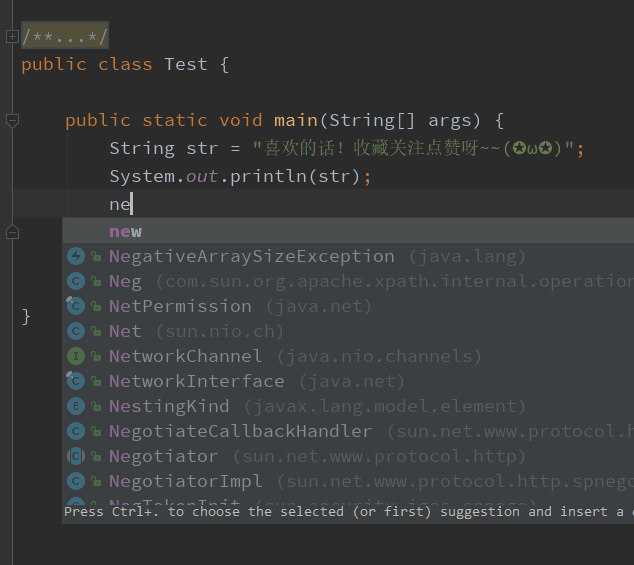Select NegotiateCallbackHandler completion entry
634x565 pixels.
[x=240, y=432]
